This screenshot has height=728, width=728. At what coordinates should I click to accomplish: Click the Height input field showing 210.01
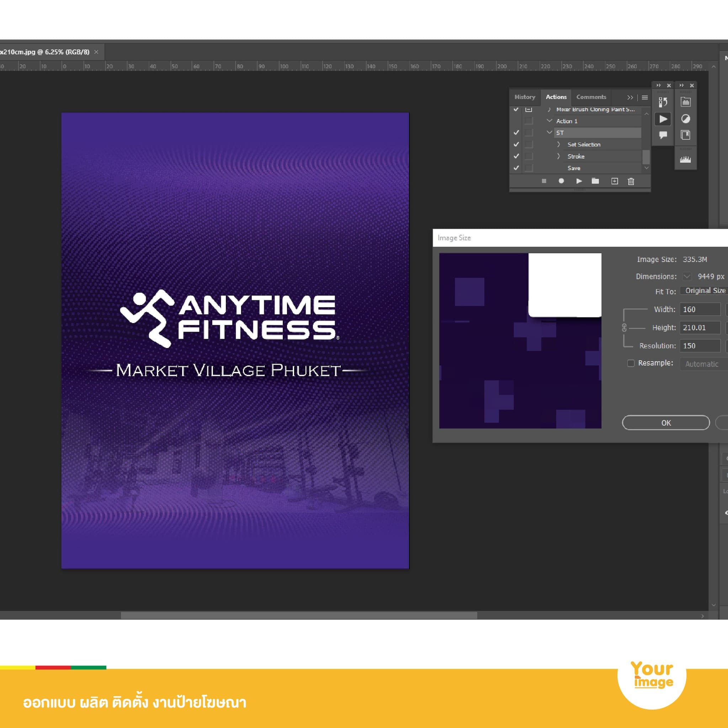pyautogui.click(x=700, y=327)
